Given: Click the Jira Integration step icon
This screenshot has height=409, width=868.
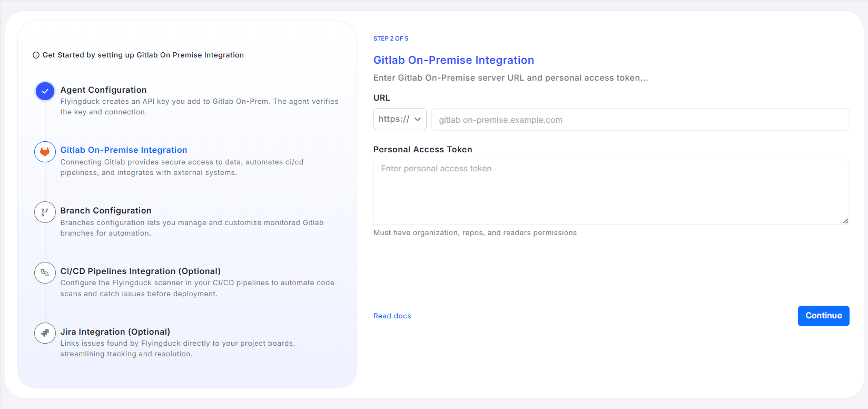Looking at the screenshot, I should coord(45,333).
